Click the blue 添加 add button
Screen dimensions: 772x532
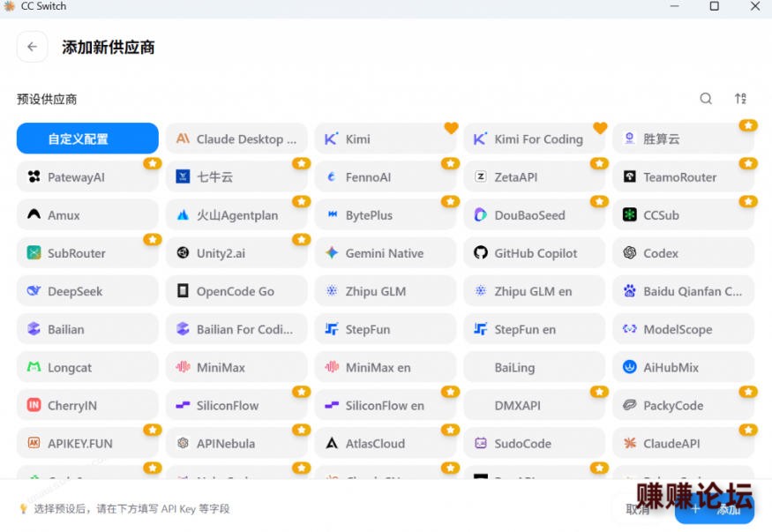pos(715,509)
